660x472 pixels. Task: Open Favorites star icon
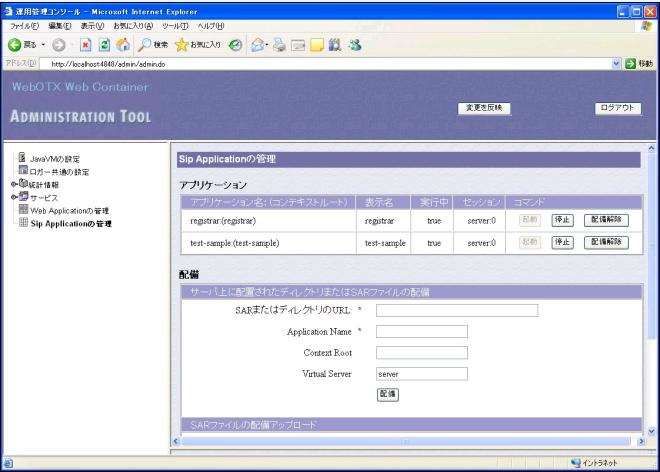181,45
